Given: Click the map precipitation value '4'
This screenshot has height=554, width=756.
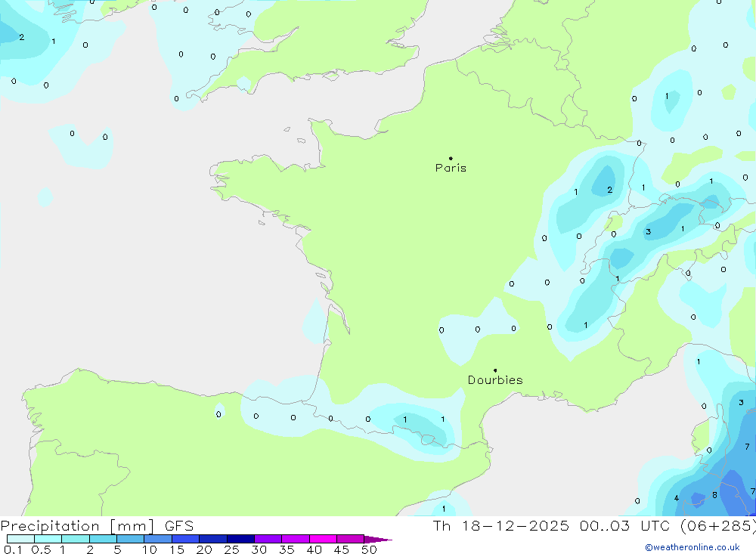Looking at the screenshot, I should [677, 499].
